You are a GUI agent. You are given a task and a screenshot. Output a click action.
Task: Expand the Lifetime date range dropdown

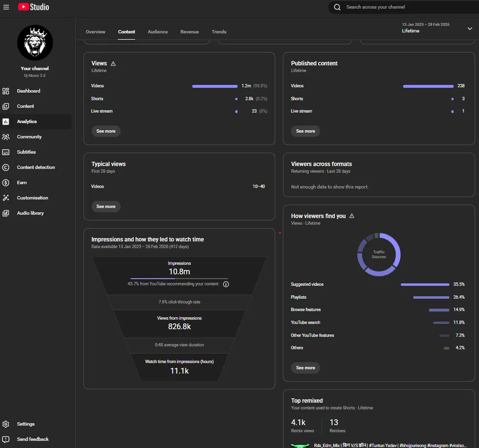pos(470,29)
